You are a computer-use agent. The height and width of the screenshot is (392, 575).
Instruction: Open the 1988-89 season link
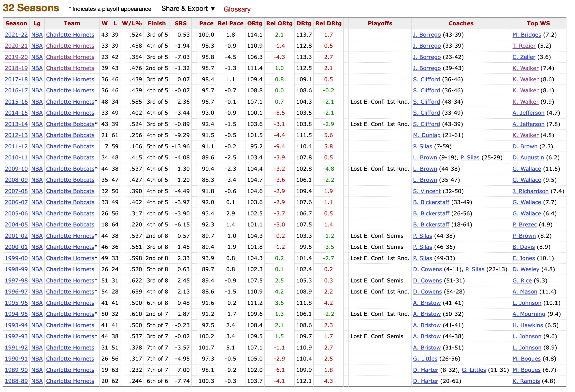click(16, 381)
